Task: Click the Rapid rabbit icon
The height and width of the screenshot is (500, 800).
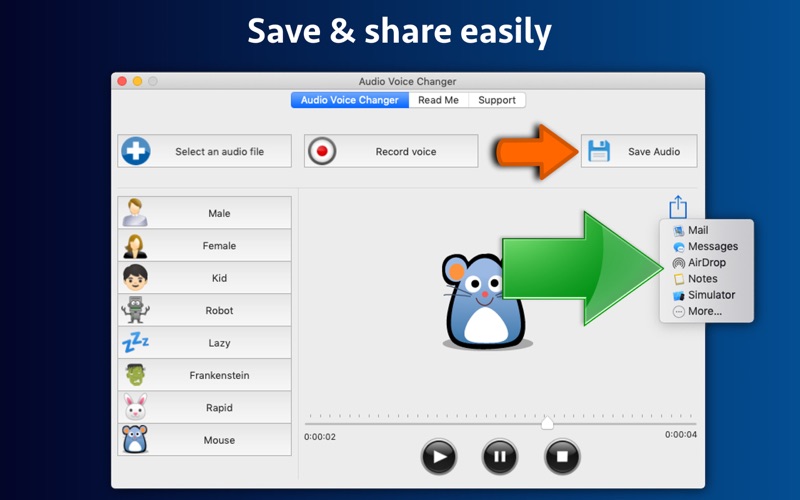Action: (x=135, y=407)
